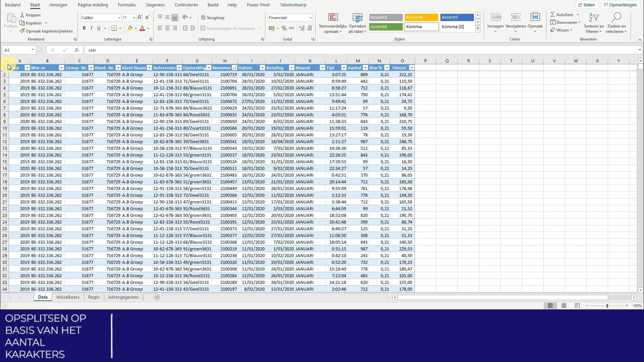Switch to the Wisselkoers sheet tab
The height and width of the screenshot is (362, 644).
coord(68,297)
